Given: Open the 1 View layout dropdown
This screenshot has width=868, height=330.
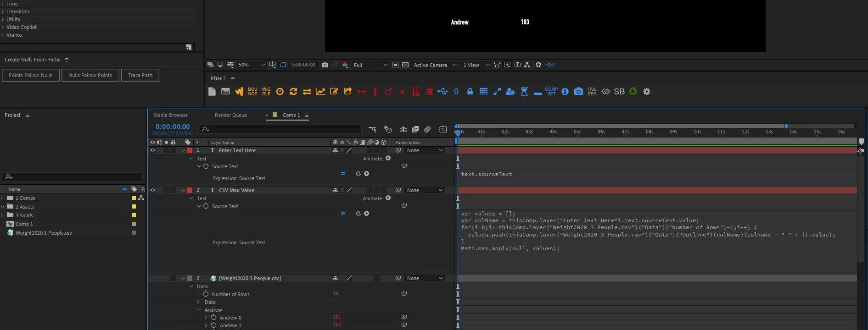Looking at the screenshot, I should [x=476, y=65].
